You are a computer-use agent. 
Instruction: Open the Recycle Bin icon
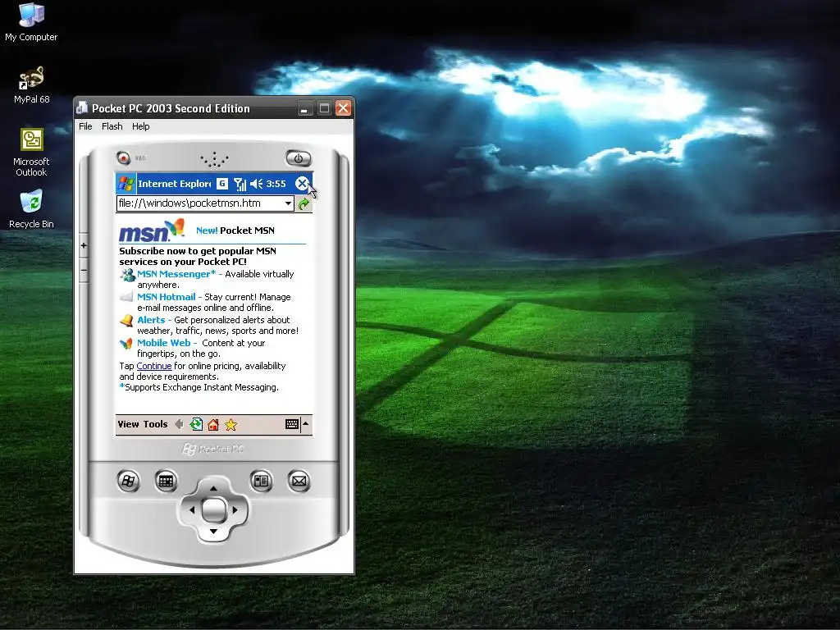coord(31,209)
